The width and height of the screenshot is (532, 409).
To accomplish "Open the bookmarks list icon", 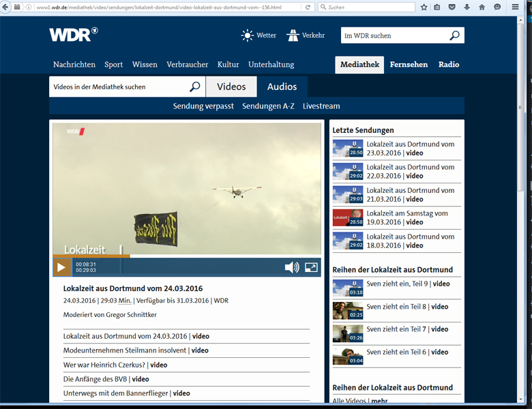I will [437, 7].
